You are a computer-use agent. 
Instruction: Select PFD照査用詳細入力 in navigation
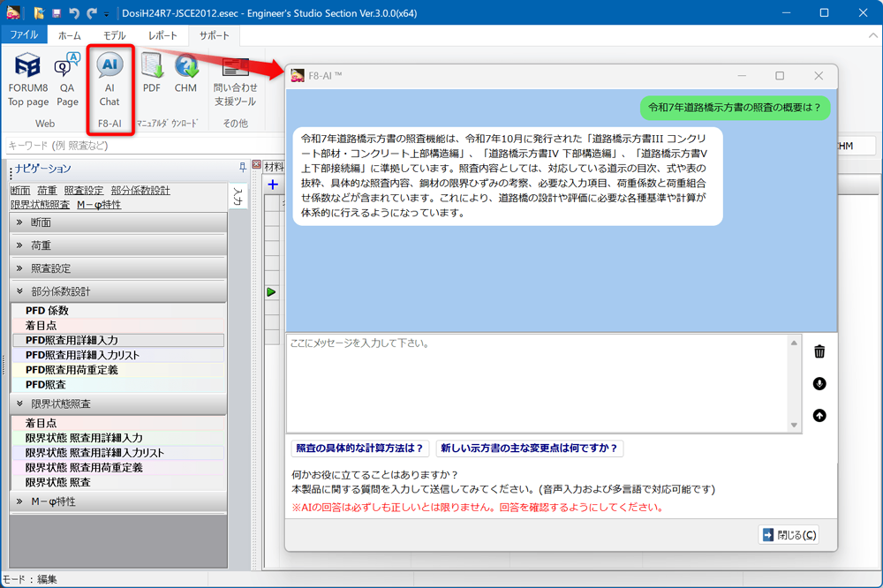pyautogui.click(x=72, y=340)
